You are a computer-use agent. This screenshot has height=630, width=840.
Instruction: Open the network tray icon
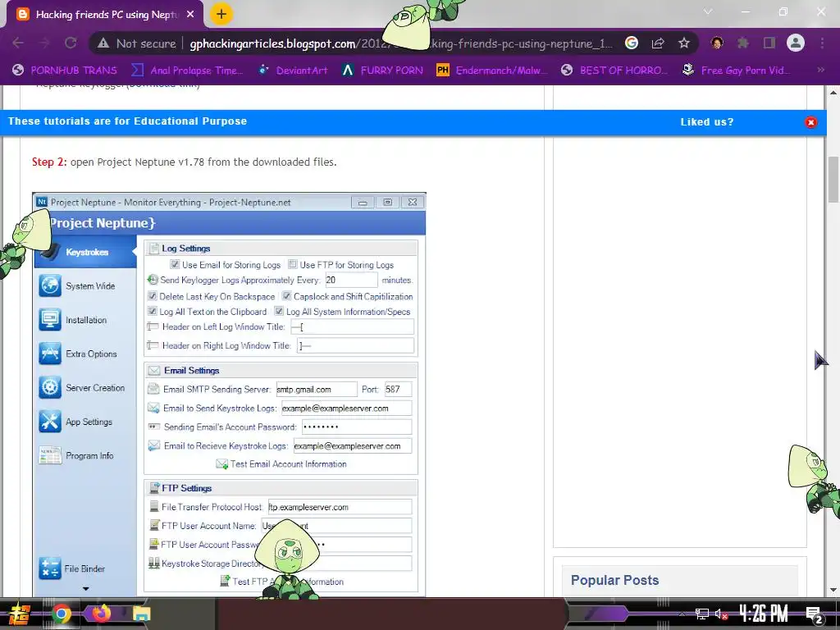[x=702, y=614]
